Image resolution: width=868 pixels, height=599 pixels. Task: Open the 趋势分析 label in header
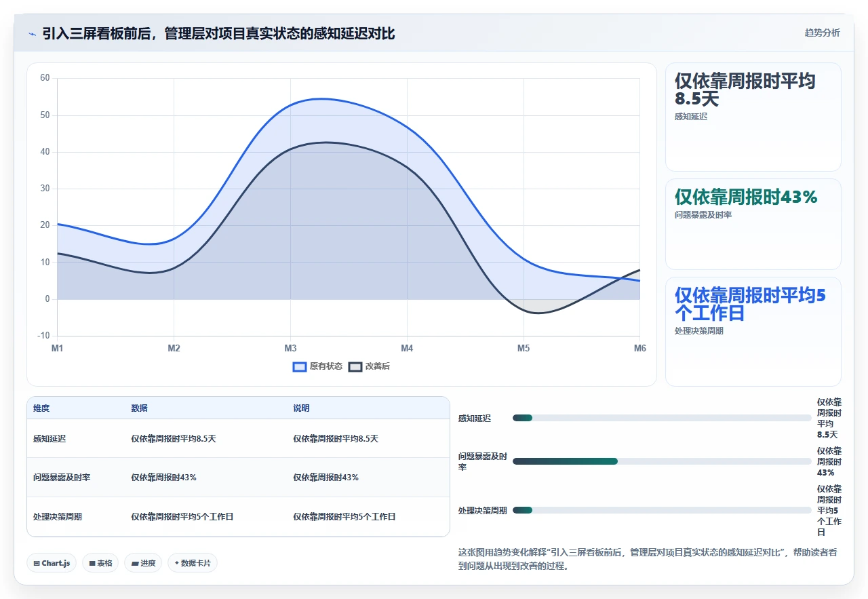click(x=822, y=33)
